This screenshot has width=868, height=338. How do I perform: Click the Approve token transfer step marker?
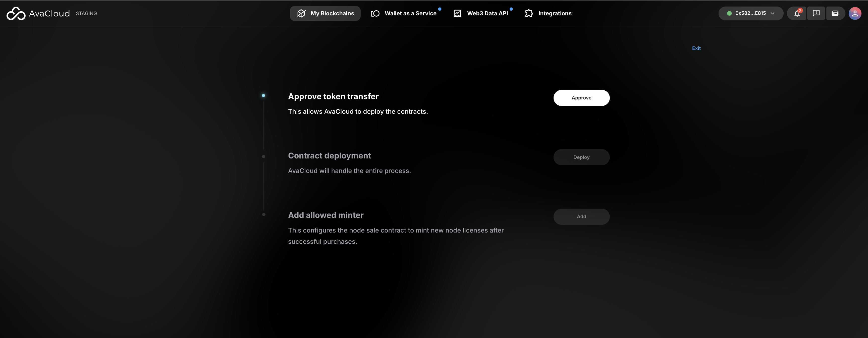pyautogui.click(x=263, y=96)
